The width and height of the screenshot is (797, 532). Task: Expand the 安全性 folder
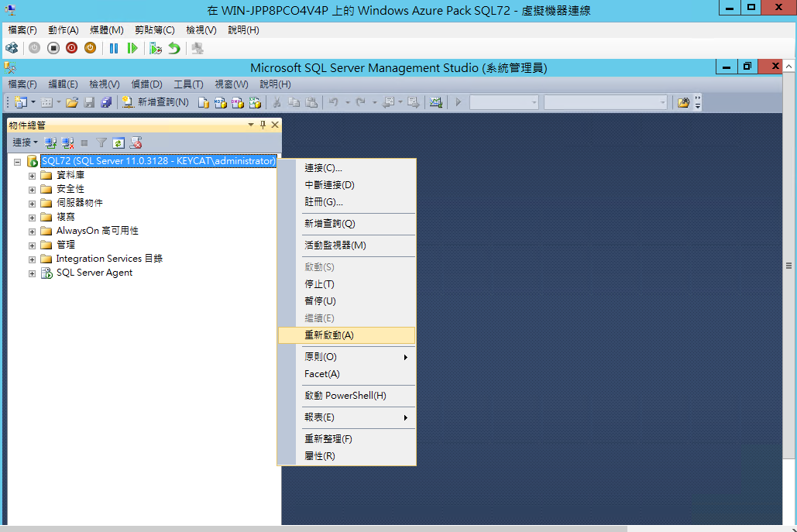tap(32, 190)
